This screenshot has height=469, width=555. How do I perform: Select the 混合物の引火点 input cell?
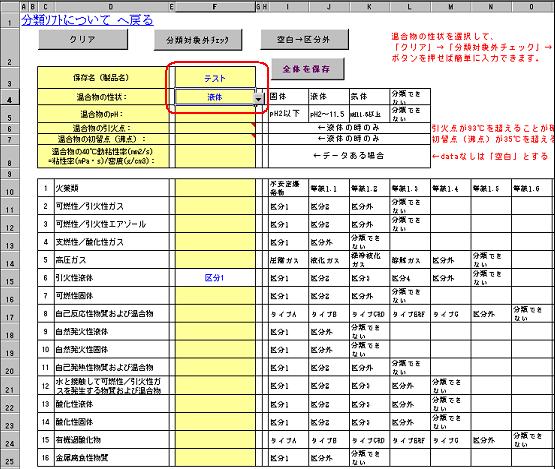215,128
